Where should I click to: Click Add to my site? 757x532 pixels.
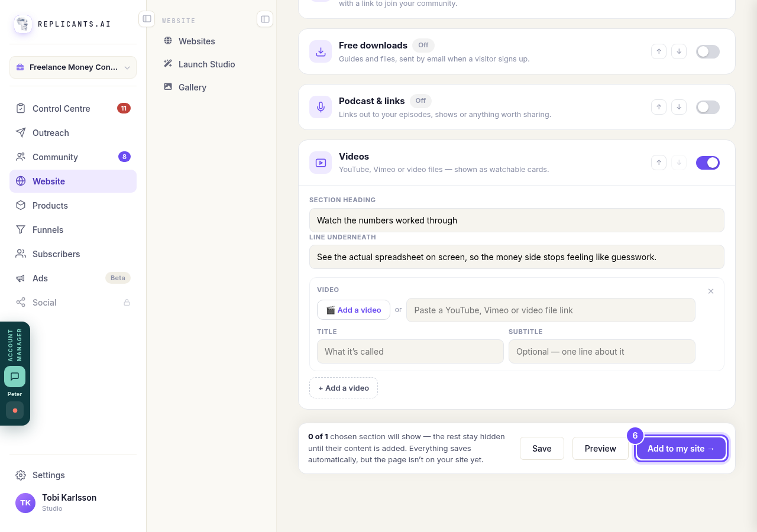point(681,449)
